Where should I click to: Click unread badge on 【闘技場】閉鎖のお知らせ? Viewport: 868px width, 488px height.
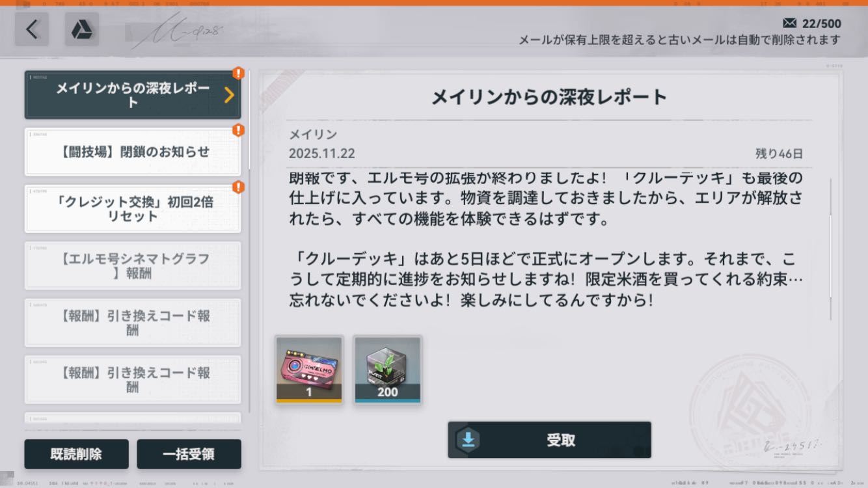tap(238, 130)
